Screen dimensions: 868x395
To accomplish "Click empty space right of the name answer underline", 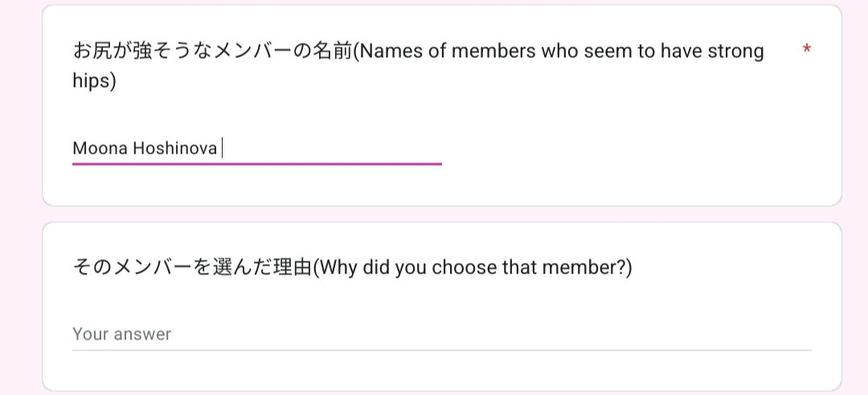I will (x=627, y=153).
